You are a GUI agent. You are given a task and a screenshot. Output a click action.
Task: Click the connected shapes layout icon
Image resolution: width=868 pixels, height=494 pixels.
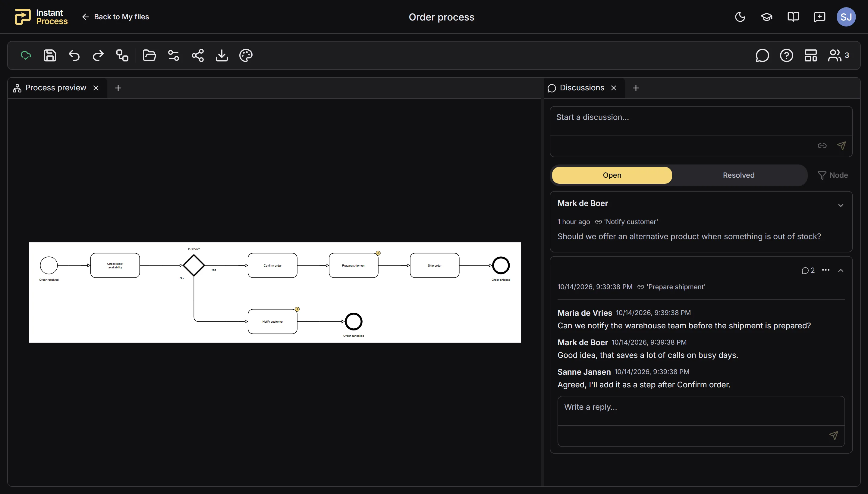tap(122, 55)
